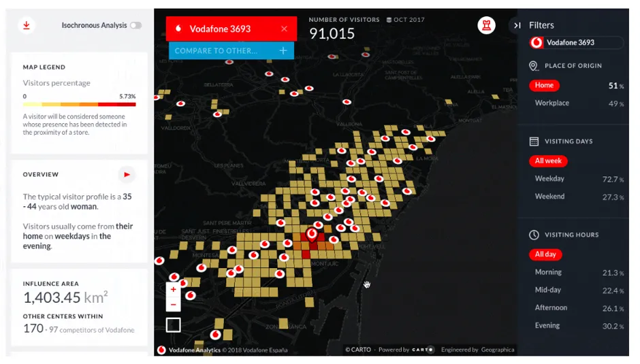Click the database icon beside OCT 2017
Image resolution: width=640 pixels, height=364 pixels.
click(x=389, y=20)
